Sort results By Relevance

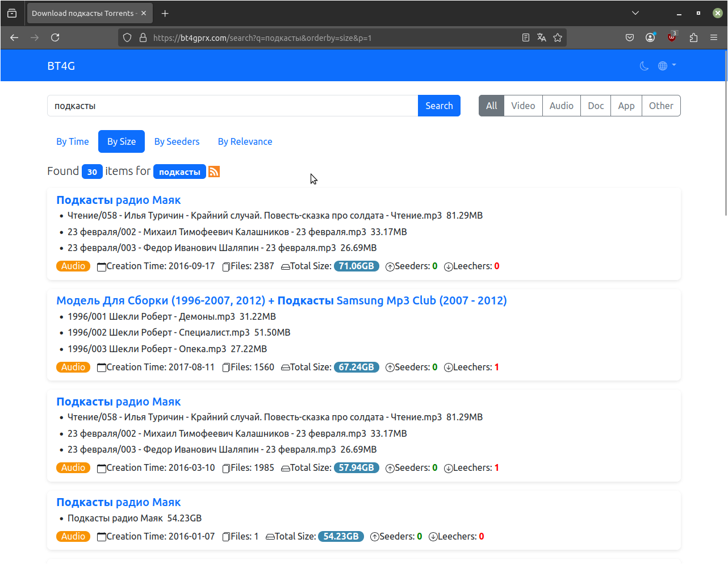tap(245, 141)
